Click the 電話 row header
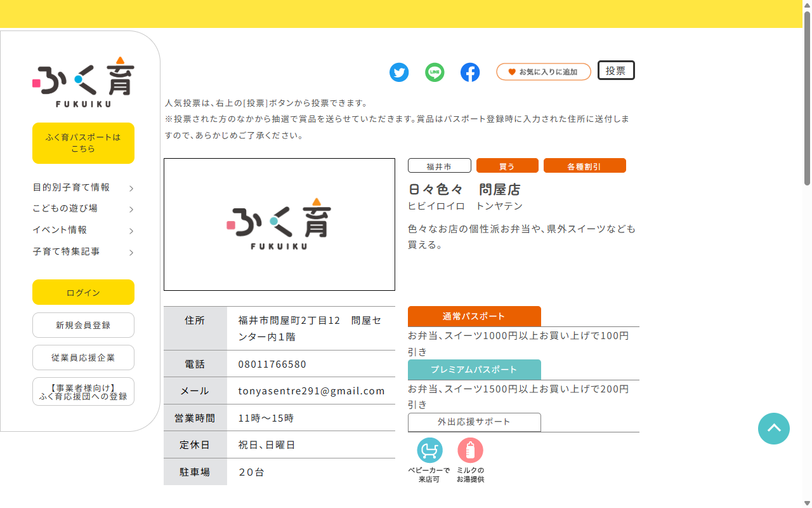The height and width of the screenshot is (508, 812). coord(195,364)
